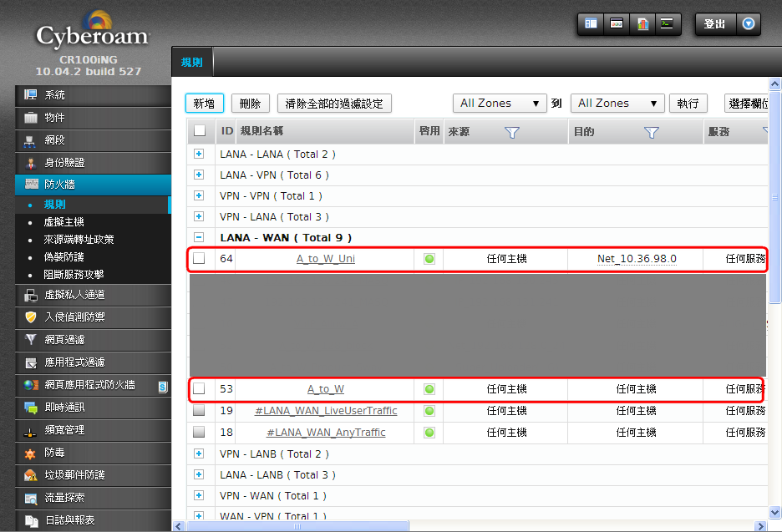Click the 防火牆 wall icon

32,184
